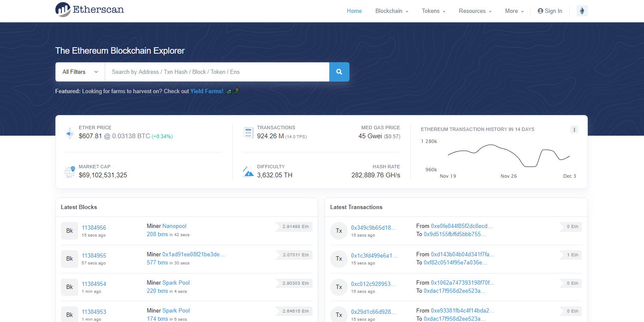Open the Nanopool miner link
Screen dimensions: 644x322
tap(174, 226)
